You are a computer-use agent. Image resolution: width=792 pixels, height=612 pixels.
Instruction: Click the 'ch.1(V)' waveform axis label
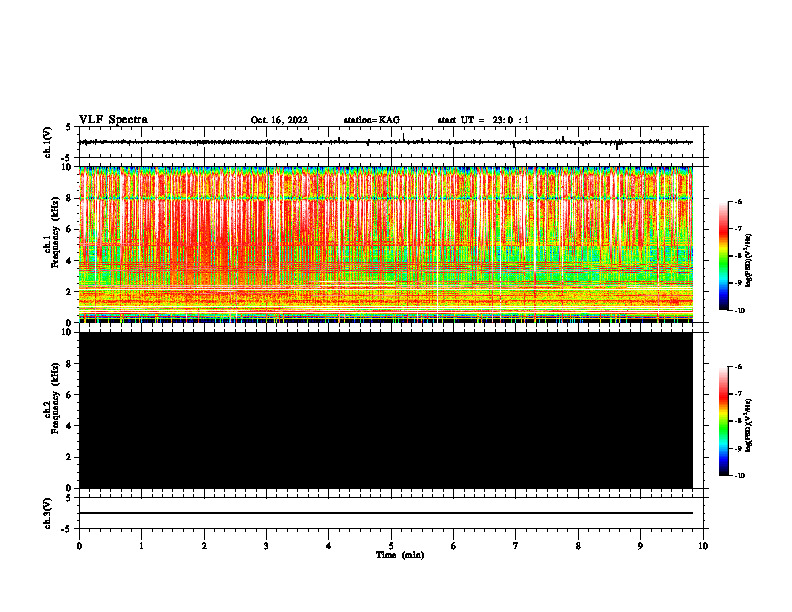click(48, 142)
